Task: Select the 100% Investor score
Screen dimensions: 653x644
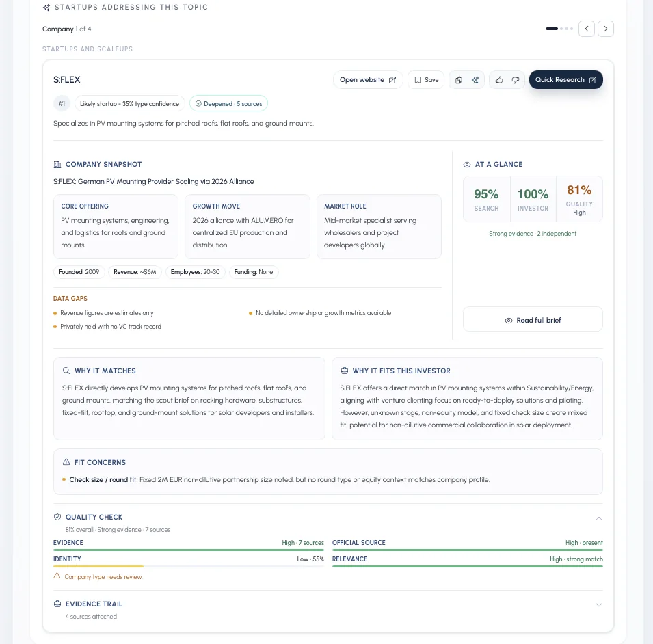Action: pyautogui.click(x=533, y=199)
